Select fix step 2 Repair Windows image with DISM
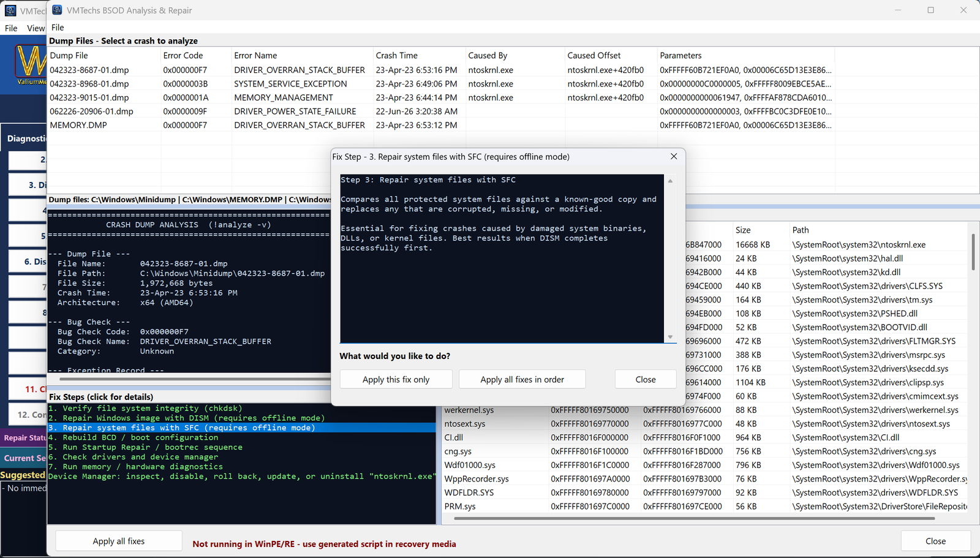Viewport: 980px width, 558px height. 241,418
